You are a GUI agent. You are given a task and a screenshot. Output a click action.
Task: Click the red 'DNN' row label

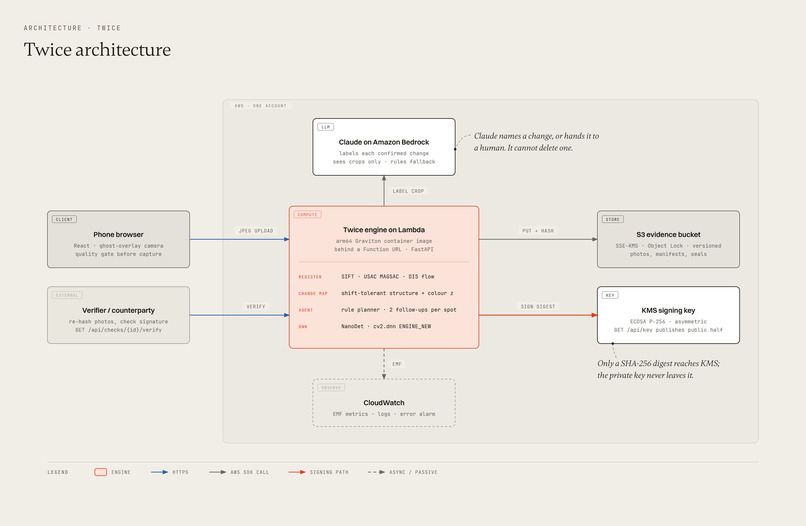pos(303,327)
